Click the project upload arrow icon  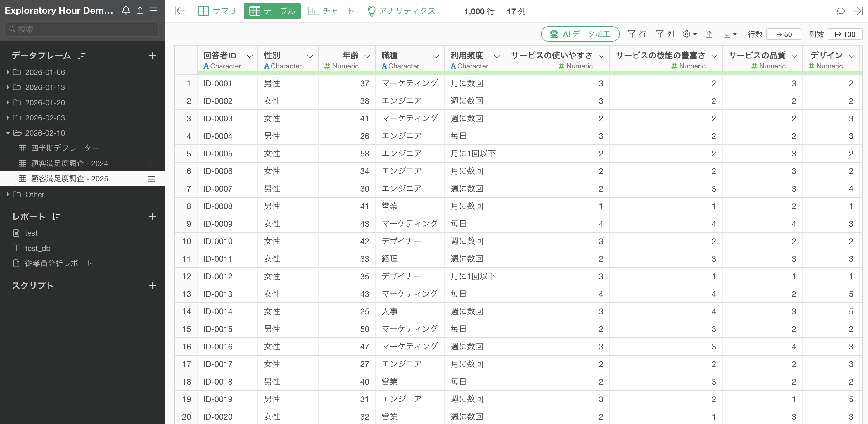[140, 11]
